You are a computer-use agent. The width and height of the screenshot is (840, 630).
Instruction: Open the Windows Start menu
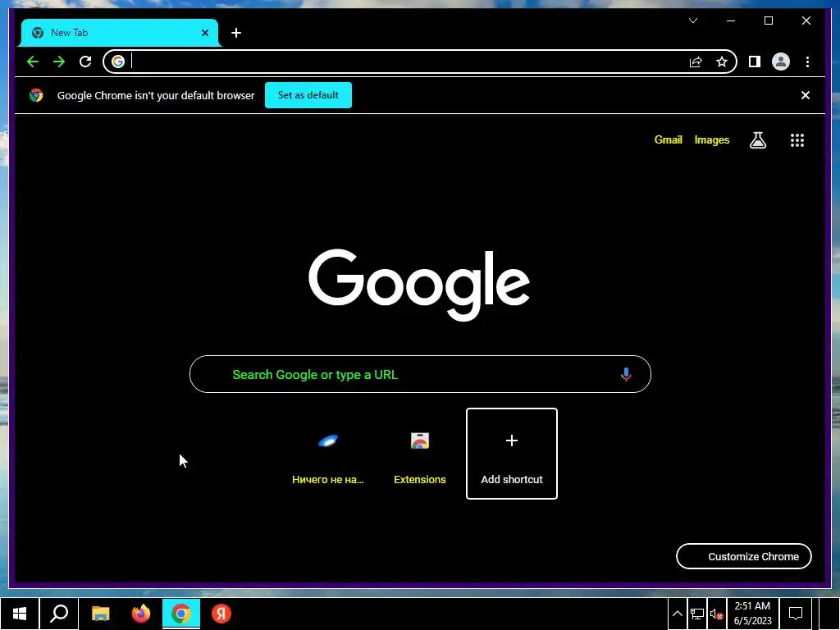click(x=20, y=614)
